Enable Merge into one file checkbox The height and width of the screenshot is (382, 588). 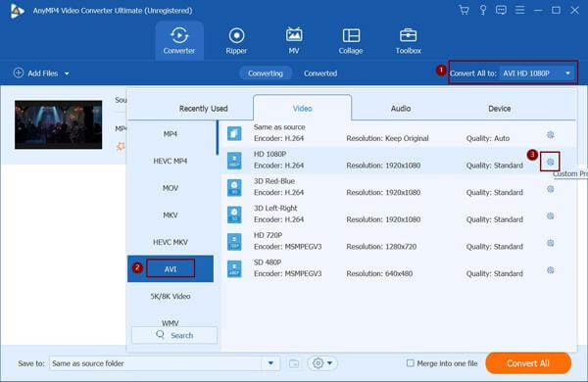pos(411,362)
